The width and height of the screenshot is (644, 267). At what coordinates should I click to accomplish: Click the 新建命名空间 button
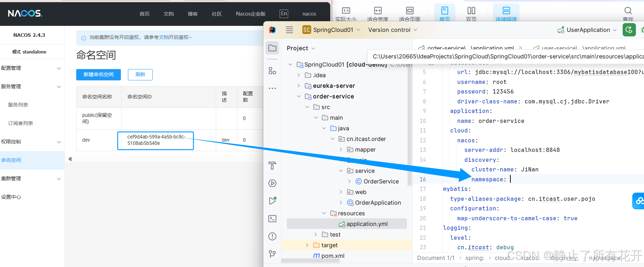point(99,74)
